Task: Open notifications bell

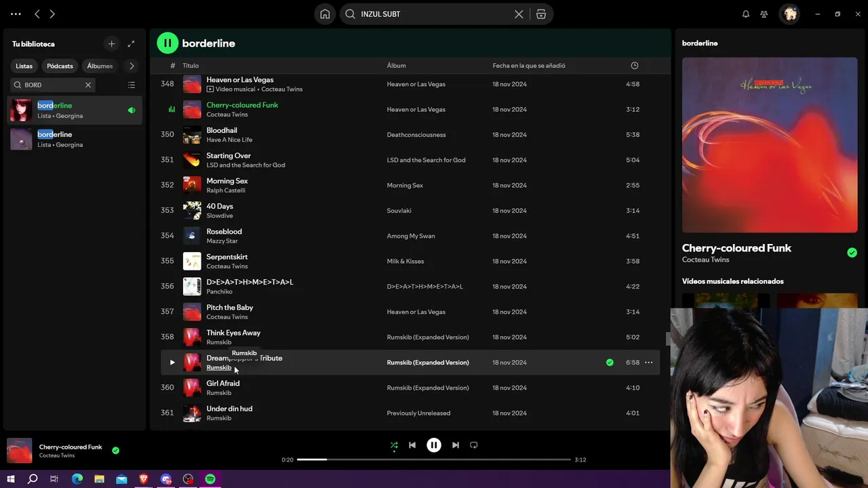Action: point(746,14)
